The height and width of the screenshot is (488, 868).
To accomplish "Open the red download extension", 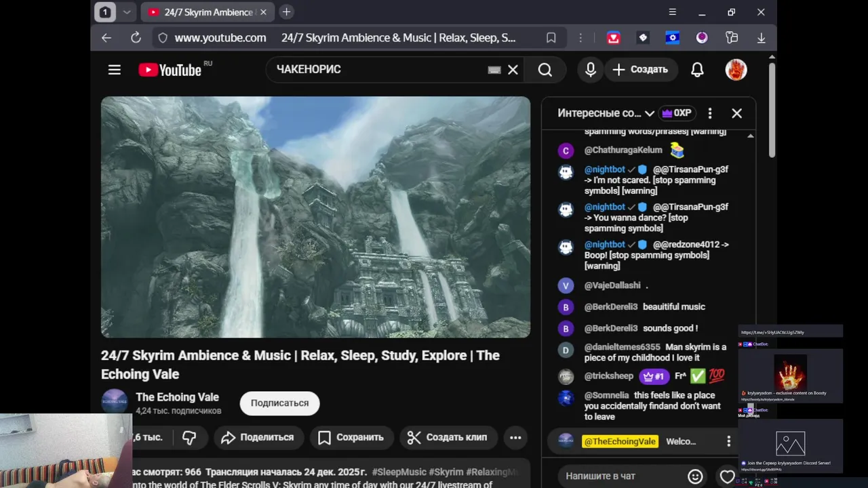I will coord(614,38).
